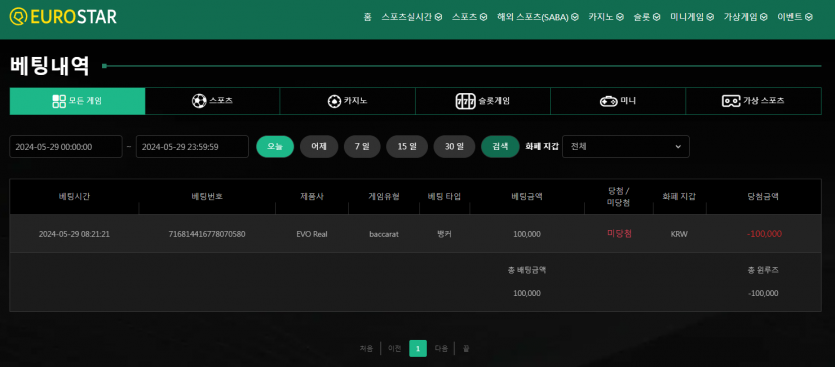Click the all-games grid icon
The image size is (835, 367).
(59, 101)
